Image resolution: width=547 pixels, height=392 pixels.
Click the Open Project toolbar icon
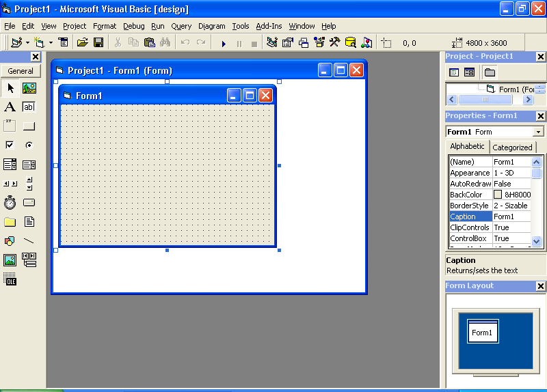pyautogui.click(x=82, y=42)
